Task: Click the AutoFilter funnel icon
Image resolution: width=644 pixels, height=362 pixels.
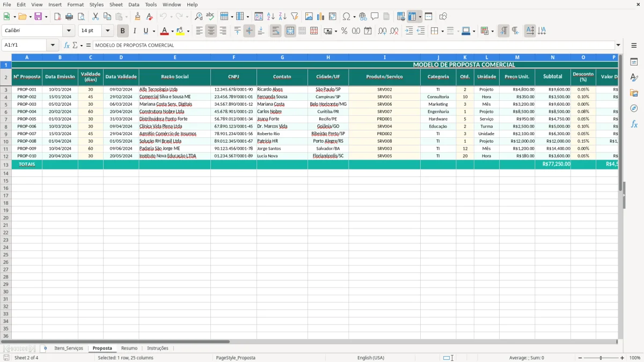Action: 295,17
